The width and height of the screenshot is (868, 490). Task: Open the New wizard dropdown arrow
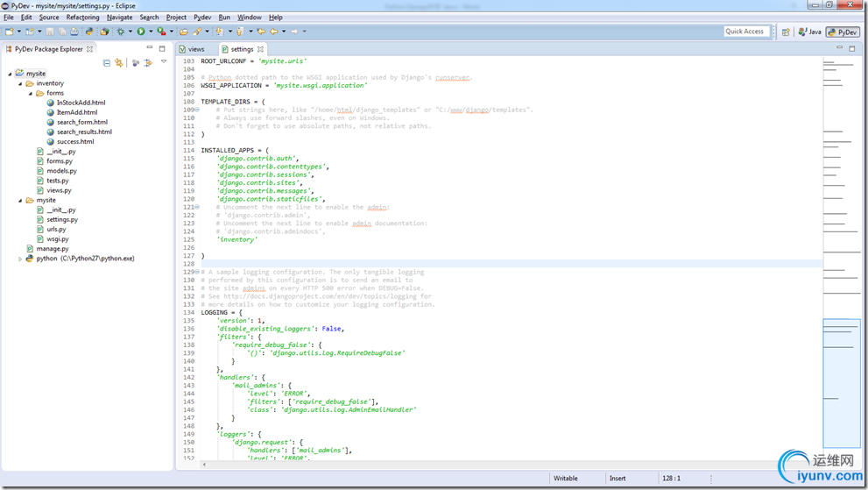pos(18,32)
